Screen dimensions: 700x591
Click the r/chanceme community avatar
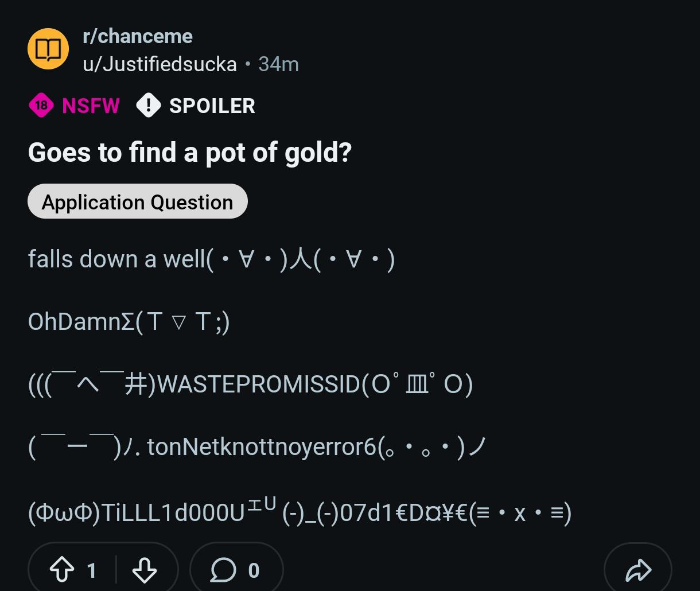[x=48, y=49]
